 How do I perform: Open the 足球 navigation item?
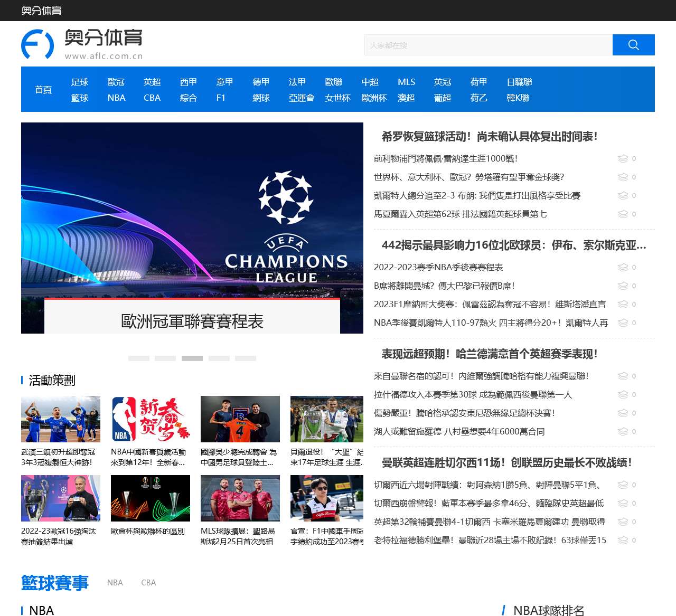[x=80, y=82]
